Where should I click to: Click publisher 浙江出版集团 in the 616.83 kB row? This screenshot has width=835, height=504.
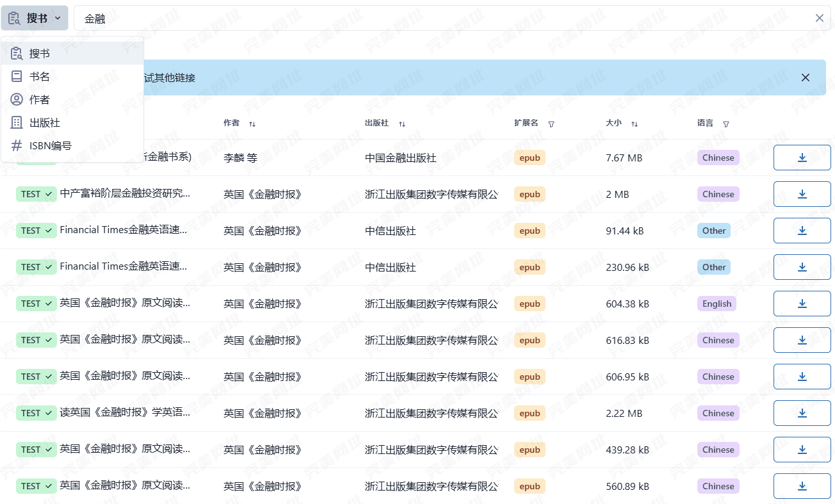tap(432, 340)
